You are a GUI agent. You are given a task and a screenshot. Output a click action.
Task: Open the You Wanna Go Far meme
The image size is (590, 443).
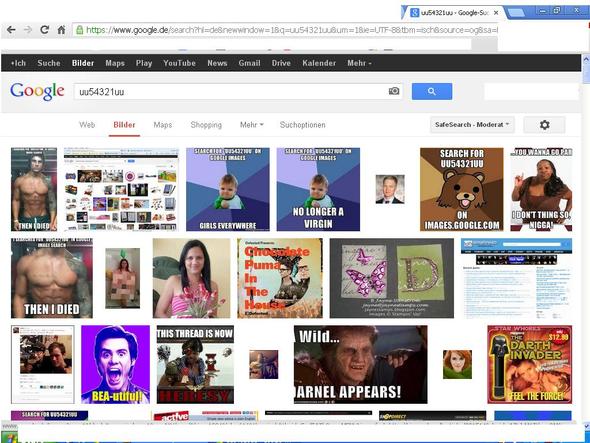[541, 189]
